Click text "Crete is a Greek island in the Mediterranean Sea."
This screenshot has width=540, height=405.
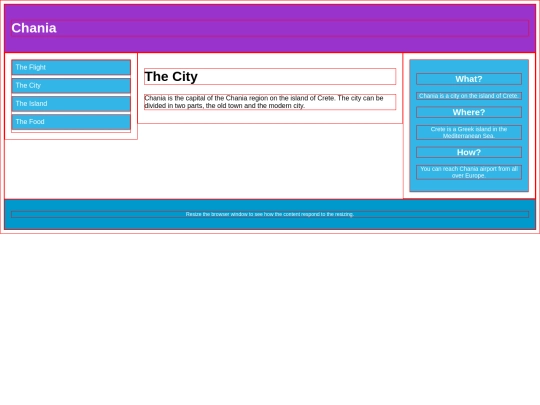pyautogui.click(x=469, y=133)
